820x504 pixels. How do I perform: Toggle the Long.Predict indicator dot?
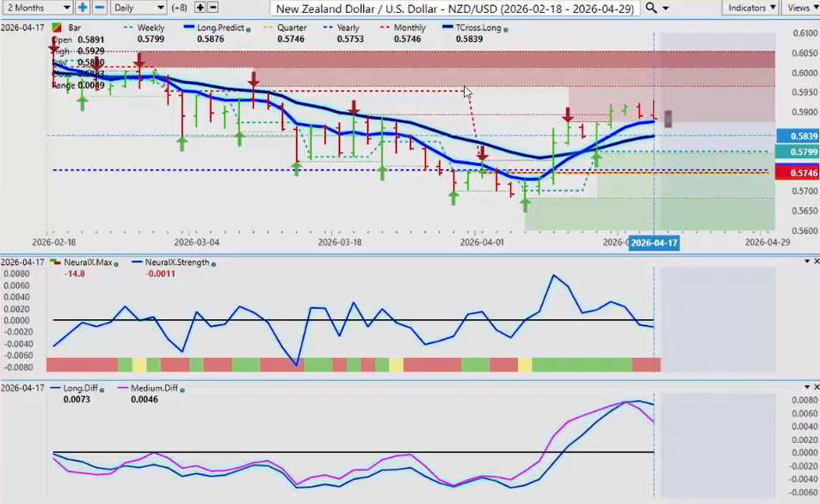point(248,29)
